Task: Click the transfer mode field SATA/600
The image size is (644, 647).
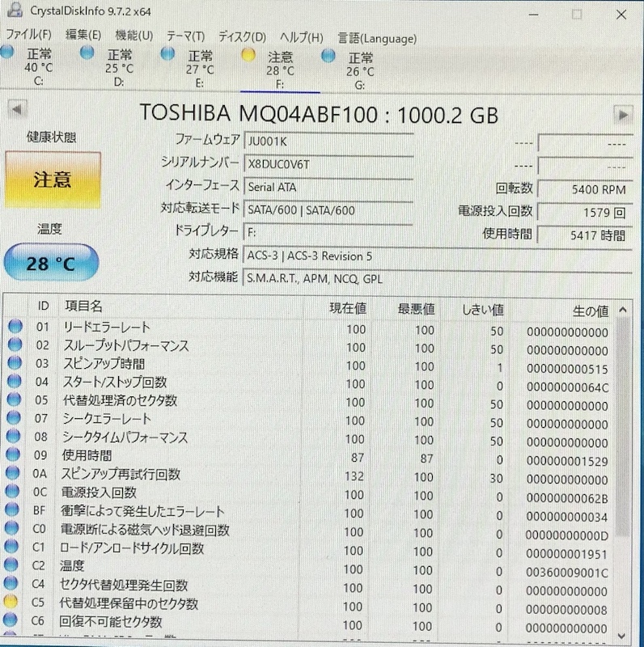Action: tap(328, 210)
